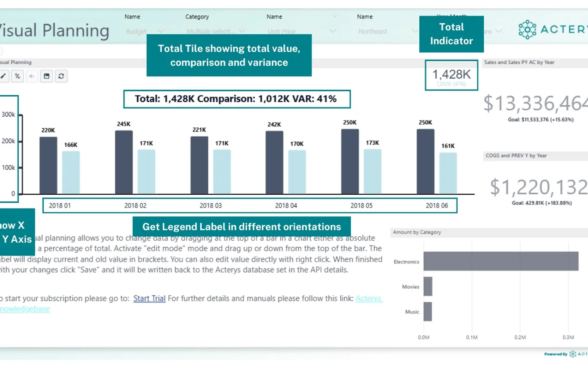Click the Powered By Acterys logo at bottom
Screen dimensions: 588x368
point(566,354)
